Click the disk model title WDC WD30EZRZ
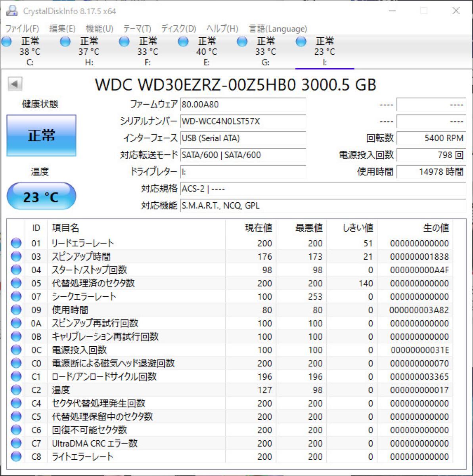Screen dimensions: 473x476 tap(236, 85)
